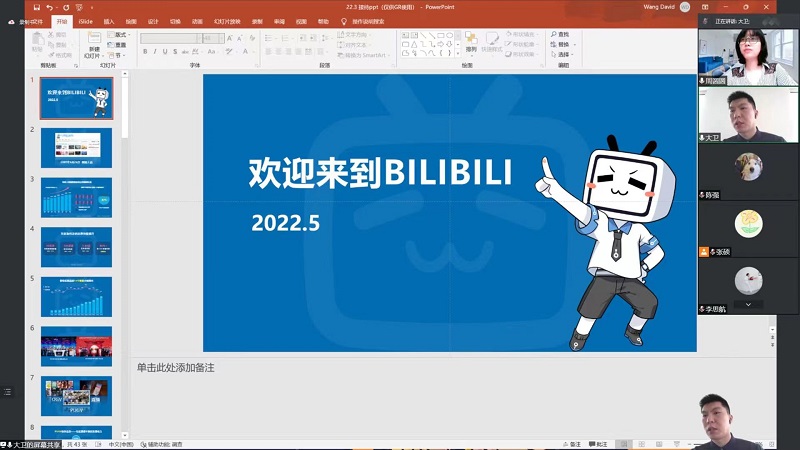Click the Increase Font Size icon
Image resolution: width=800 pixels, height=450 pixels.
(230, 39)
